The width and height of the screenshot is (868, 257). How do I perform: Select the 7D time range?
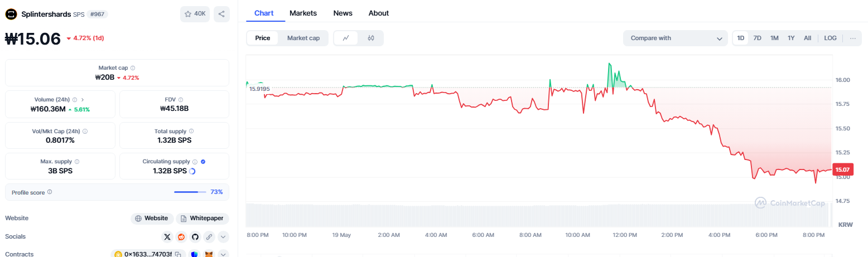pyautogui.click(x=758, y=38)
